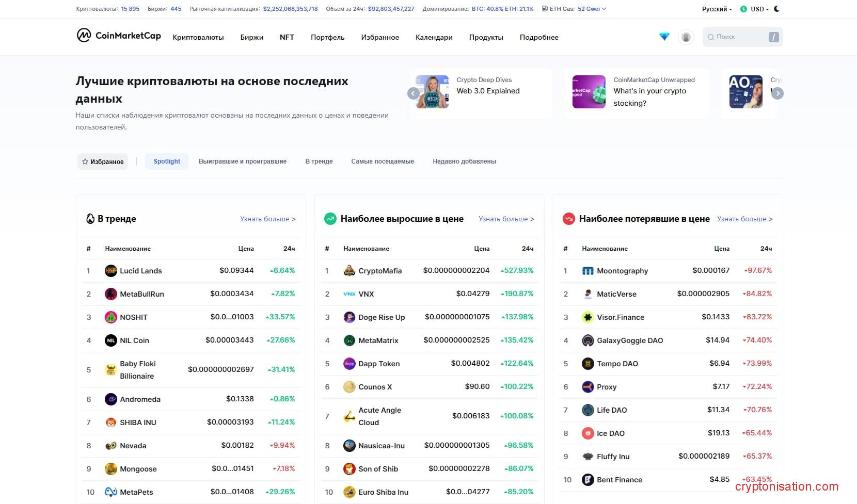The height and width of the screenshot is (504, 857).
Task: Click the CoinMarketCap logo
Action: coord(119,36)
